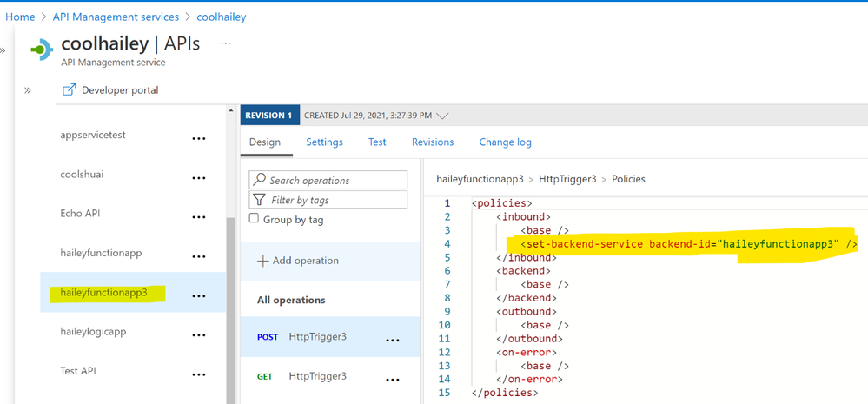868x404 pixels.
Task: Switch to the Design tab
Action: pyautogui.click(x=265, y=142)
